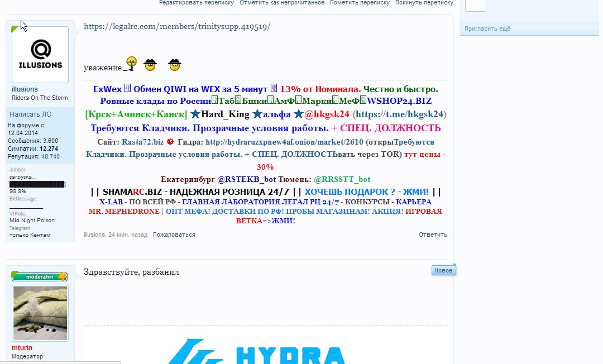Click the Jabber value 'загрузка...'
The height and width of the screenshot is (364, 603).
coord(23,177)
